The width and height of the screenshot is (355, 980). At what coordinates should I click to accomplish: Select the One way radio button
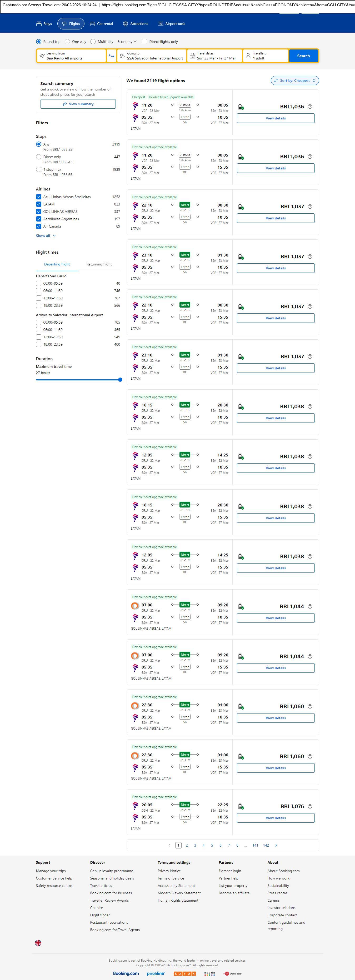[x=67, y=42]
